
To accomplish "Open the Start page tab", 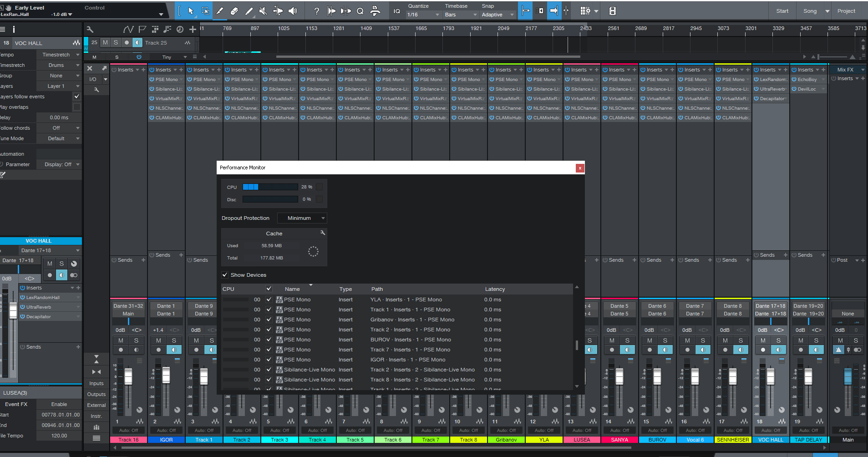I will (x=782, y=11).
